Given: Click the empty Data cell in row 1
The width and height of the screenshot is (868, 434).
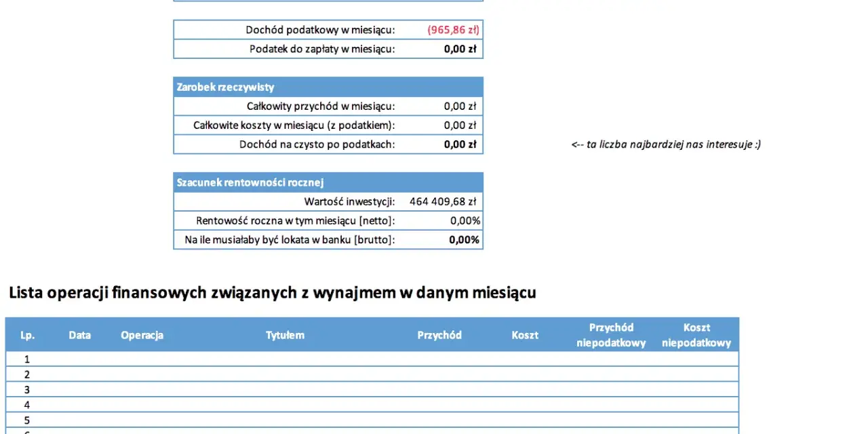Looking at the screenshot, I should tap(80, 359).
